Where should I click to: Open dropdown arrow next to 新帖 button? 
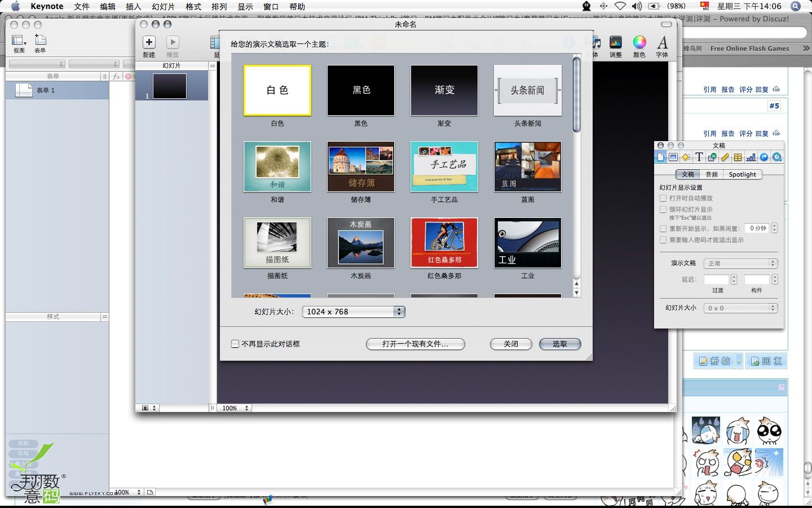(739, 361)
